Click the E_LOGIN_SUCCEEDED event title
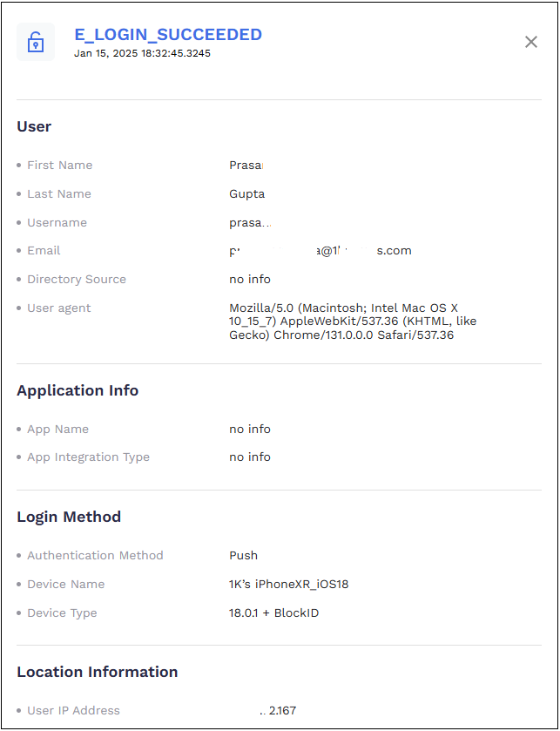Image resolution: width=560 pixels, height=731 pixels. pos(167,35)
